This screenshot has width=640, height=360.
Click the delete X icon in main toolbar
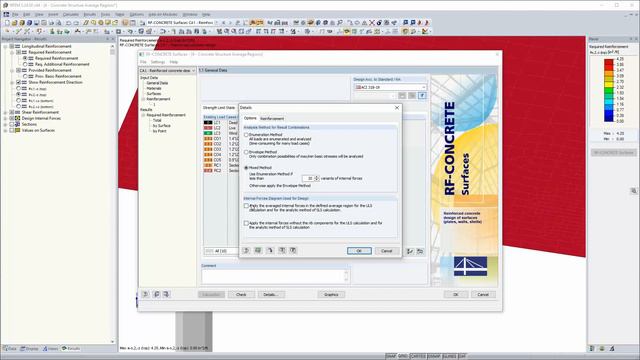point(371,23)
